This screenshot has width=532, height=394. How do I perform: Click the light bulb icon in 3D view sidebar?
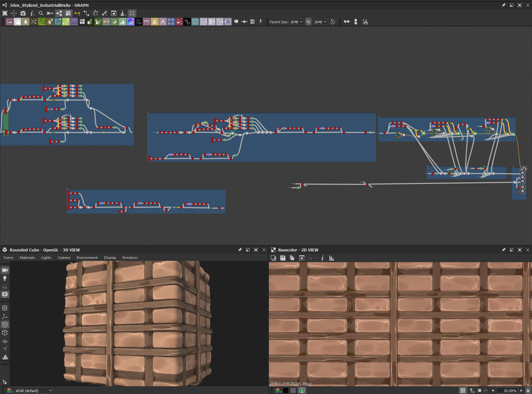pos(5,278)
